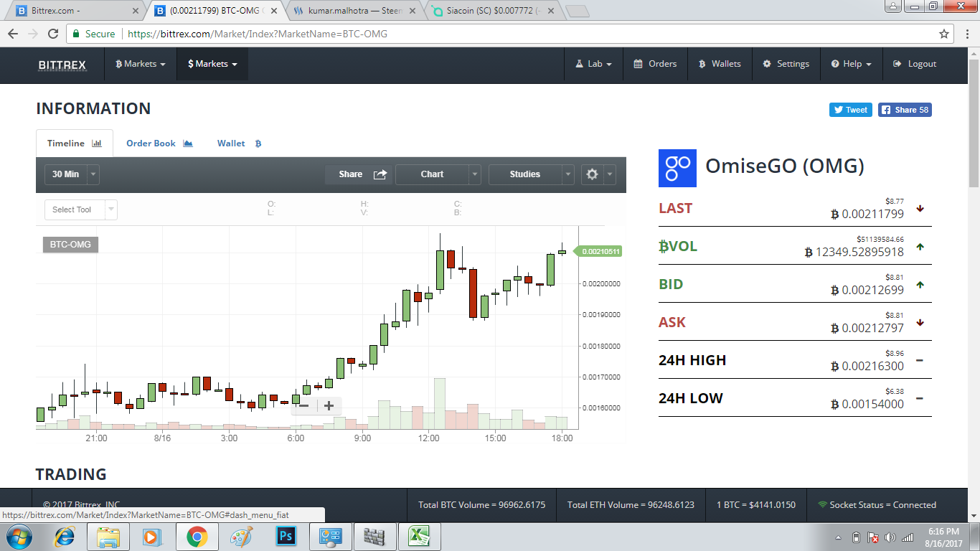Zoom out chart with minus button
Image resolution: width=980 pixels, height=551 pixels.
pos(303,405)
